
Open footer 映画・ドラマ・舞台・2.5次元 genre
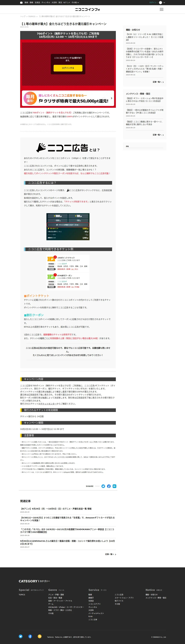pos(60,610)
